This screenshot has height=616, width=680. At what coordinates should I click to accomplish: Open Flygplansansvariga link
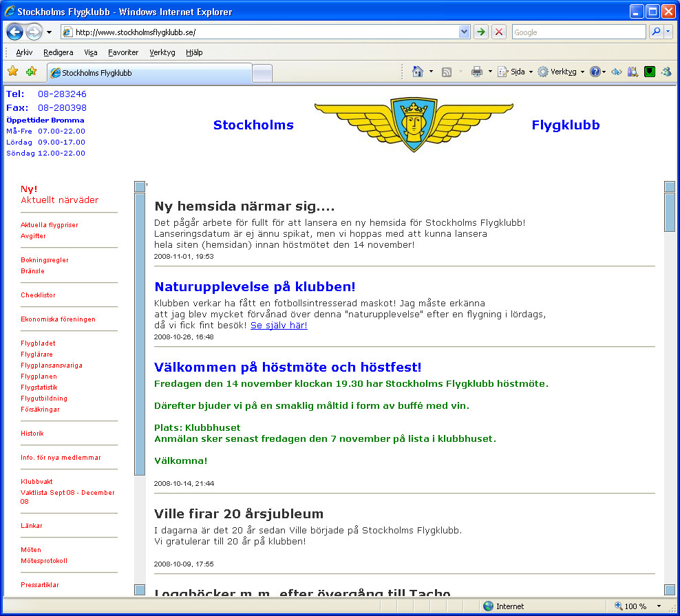click(52, 365)
